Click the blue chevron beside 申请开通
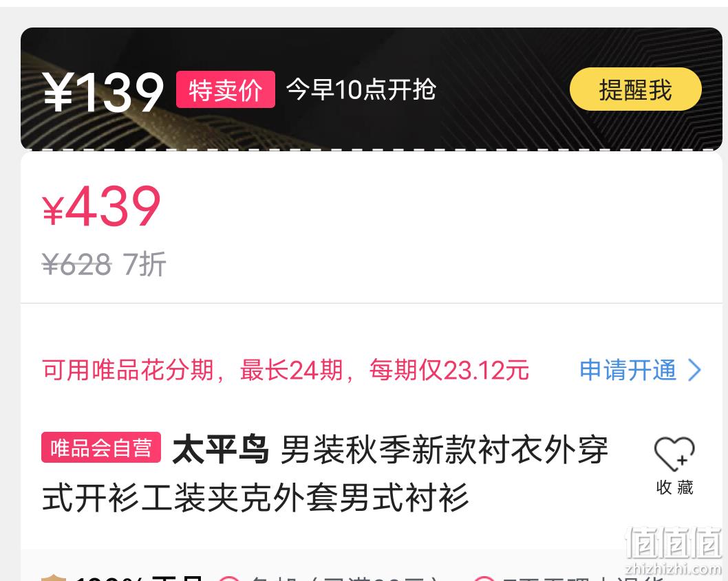The height and width of the screenshot is (581, 728). pos(694,371)
